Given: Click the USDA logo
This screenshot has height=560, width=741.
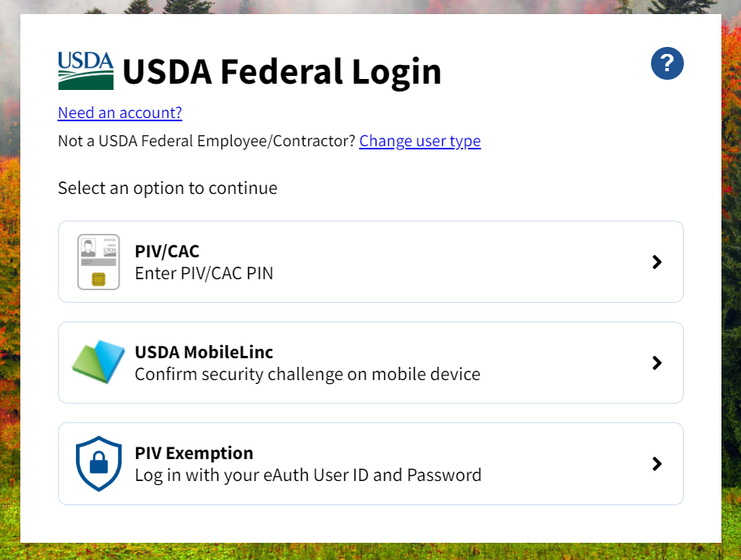Looking at the screenshot, I should click(x=85, y=70).
